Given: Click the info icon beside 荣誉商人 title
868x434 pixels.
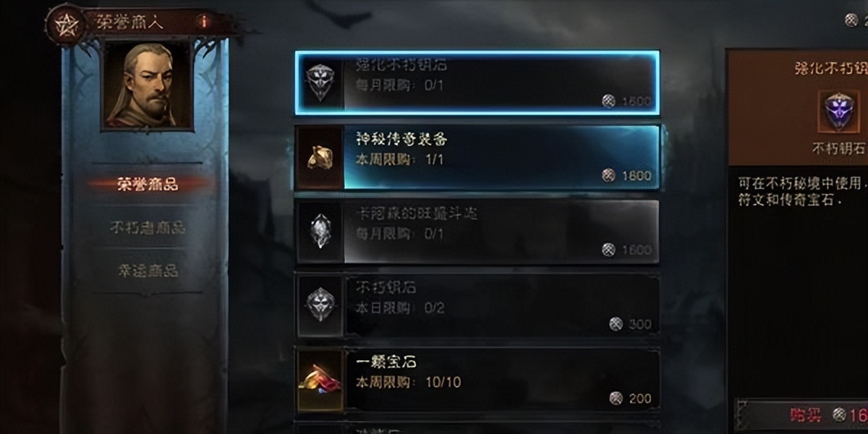Looking at the screenshot, I should 205,22.
